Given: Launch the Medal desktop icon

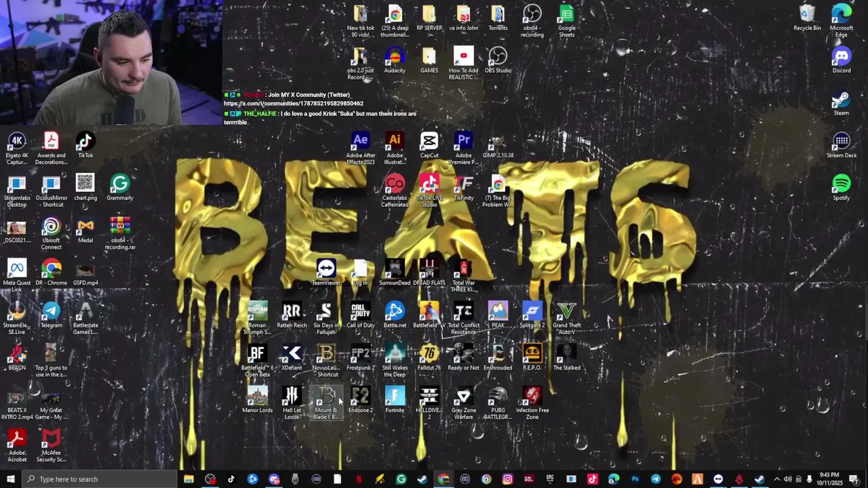Looking at the screenshot, I should click(85, 230).
